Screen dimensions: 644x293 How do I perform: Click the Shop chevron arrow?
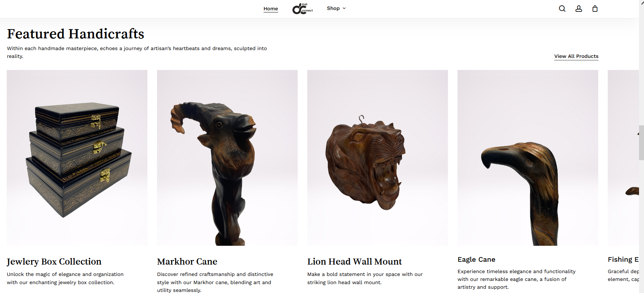point(344,8)
